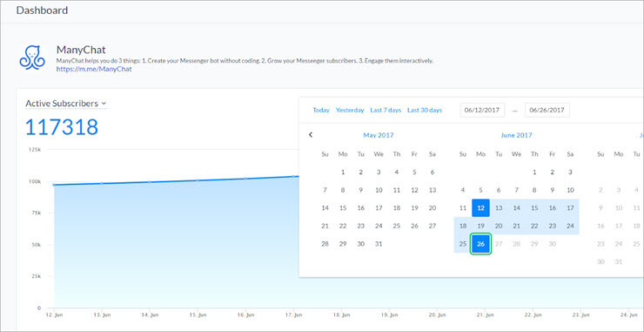Pick June 21 in the calendar

click(x=516, y=226)
